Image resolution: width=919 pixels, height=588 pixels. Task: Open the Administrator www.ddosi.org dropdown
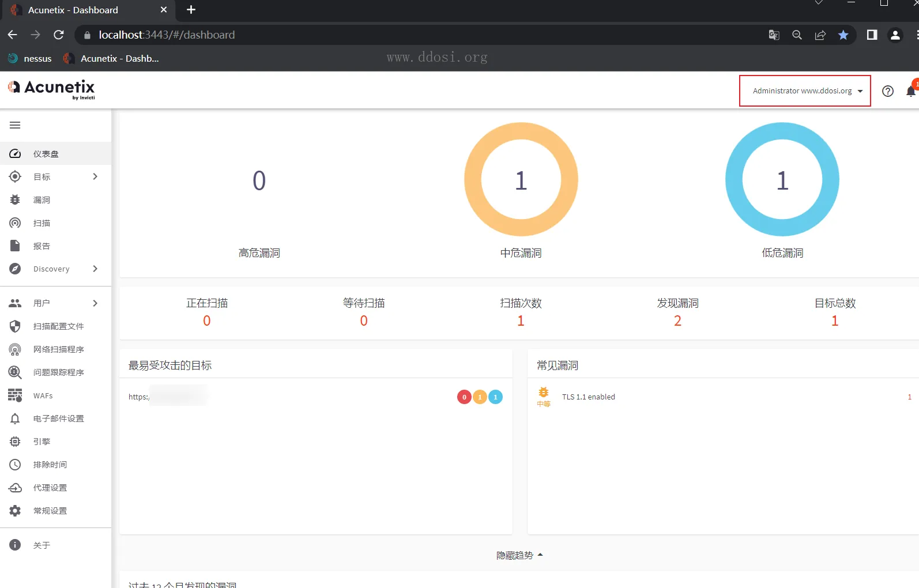click(805, 91)
